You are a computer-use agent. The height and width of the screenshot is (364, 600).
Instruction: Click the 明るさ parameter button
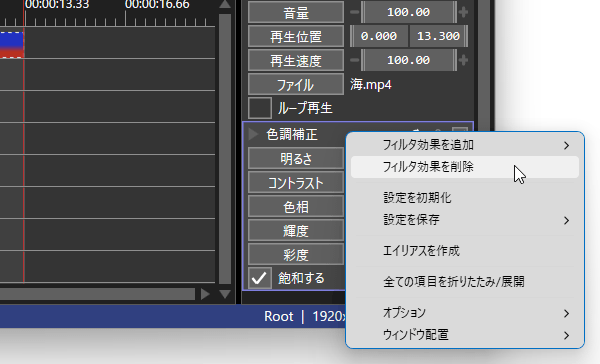[296, 158]
